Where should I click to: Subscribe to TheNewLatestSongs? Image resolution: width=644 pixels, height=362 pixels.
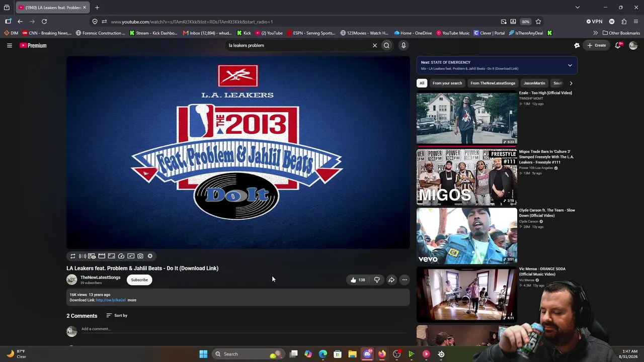click(x=139, y=280)
